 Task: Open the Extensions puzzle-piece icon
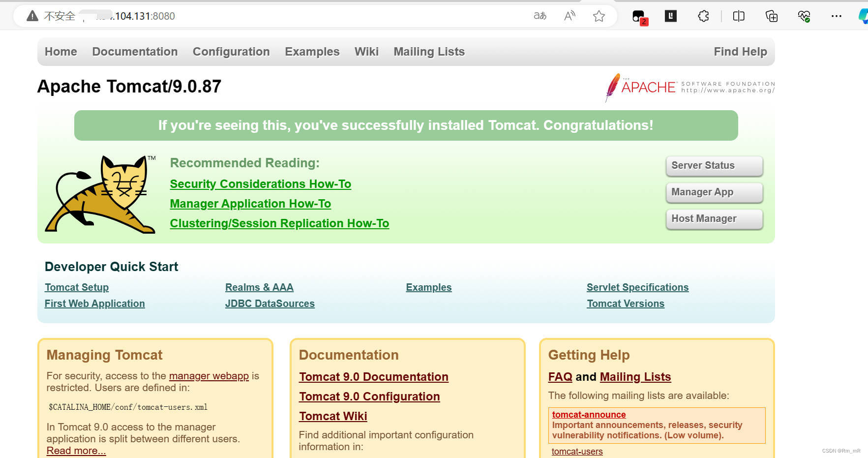(x=703, y=16)
